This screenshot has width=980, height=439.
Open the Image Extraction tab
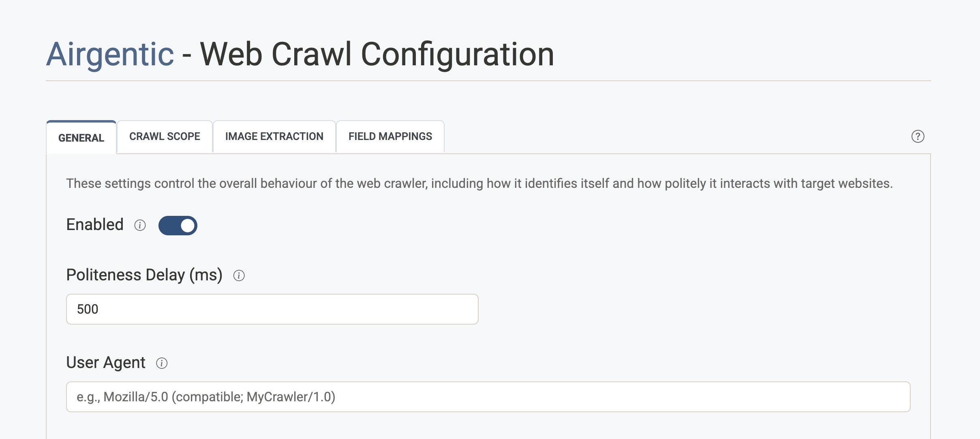pos(274,136)
